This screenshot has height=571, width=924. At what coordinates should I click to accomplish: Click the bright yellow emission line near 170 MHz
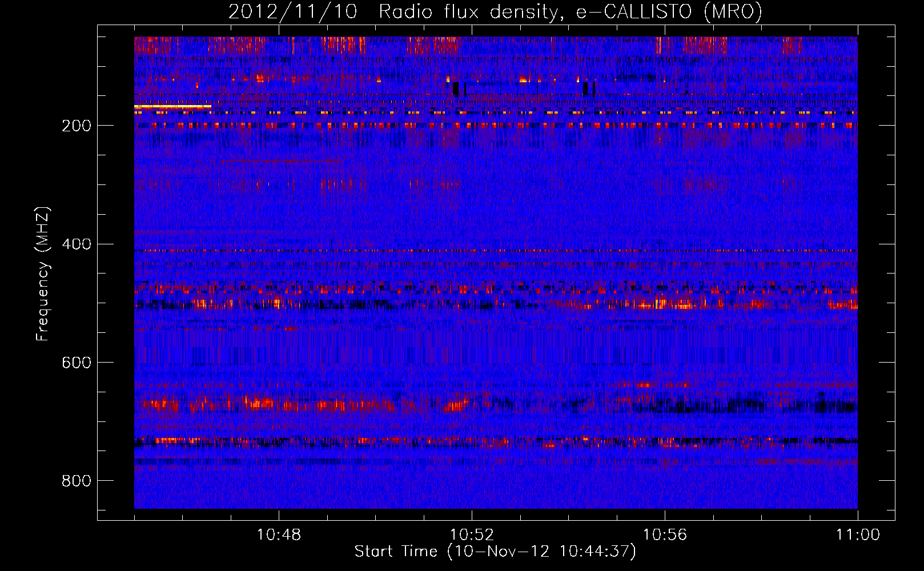pos(172,106)
